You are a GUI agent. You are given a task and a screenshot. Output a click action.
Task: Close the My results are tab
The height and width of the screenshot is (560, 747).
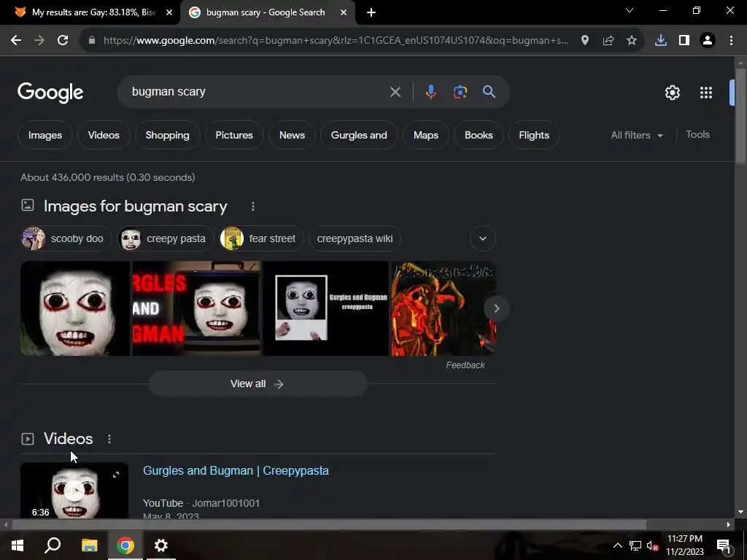coord(169,12)
